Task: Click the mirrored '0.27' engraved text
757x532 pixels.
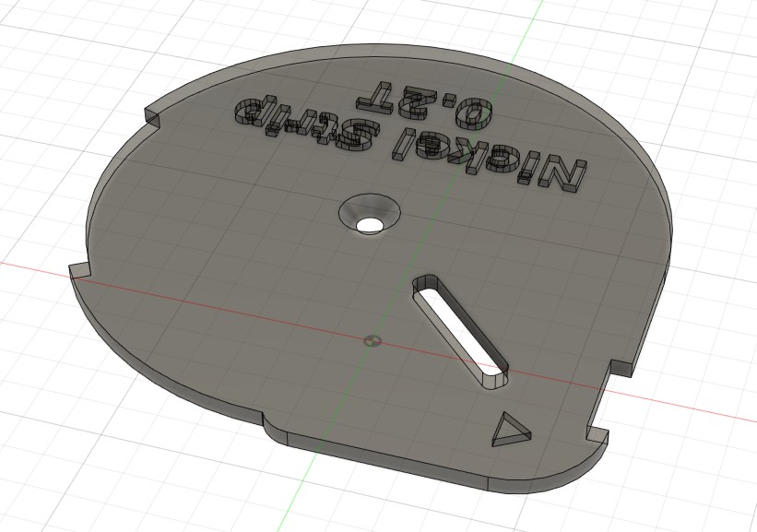Action: click(425, 104)
